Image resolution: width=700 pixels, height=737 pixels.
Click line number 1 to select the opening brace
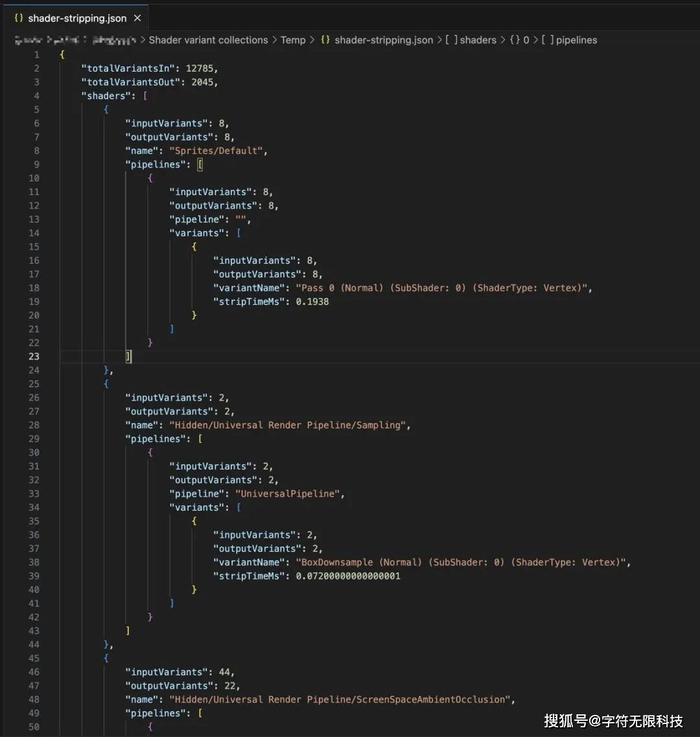click(36, 54)
